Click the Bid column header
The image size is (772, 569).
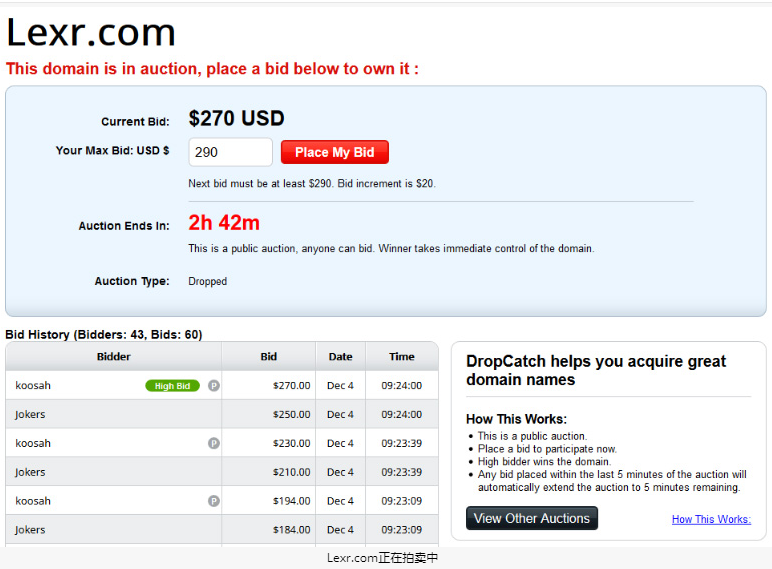tap(269, 357)
